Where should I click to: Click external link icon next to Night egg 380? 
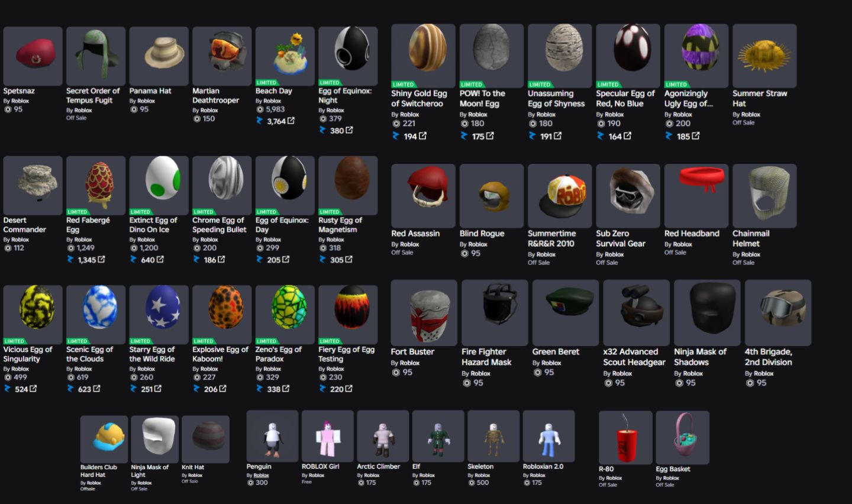(349, 130)
